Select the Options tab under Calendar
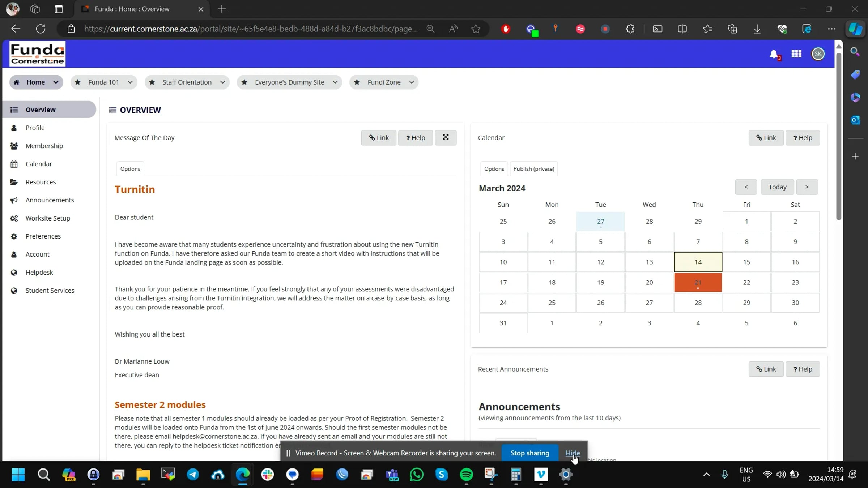Image resolution: width=868 pixels, height=488 pixels. coord(494,168)
